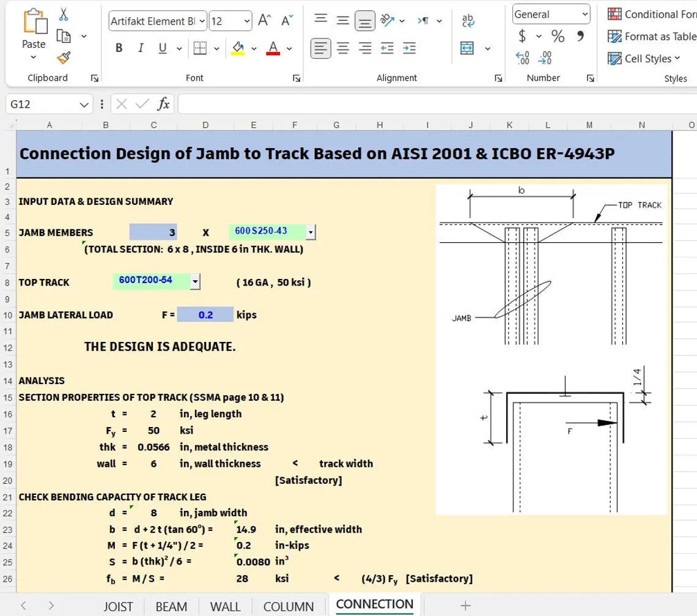
Task: Click Merge & Center icon
Action: point(467,48)
